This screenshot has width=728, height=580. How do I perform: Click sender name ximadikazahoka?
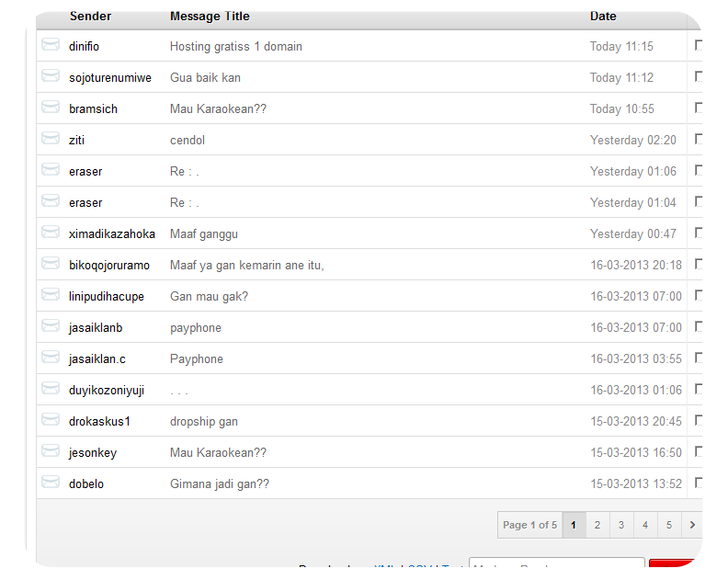[112, 234]
